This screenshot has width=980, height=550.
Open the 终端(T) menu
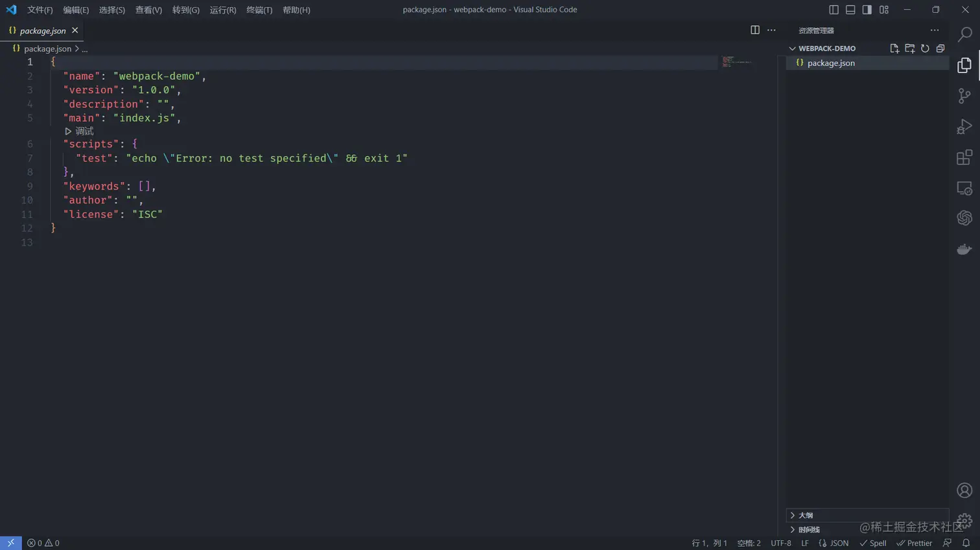259,10
